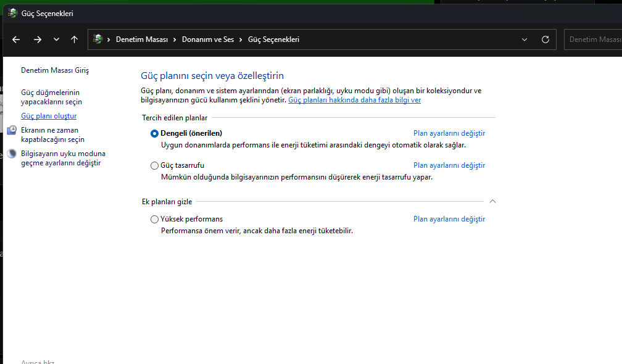Viewport: 622px width, 364px height.
Task: Go up one level with up arrow
Action: 74,39
